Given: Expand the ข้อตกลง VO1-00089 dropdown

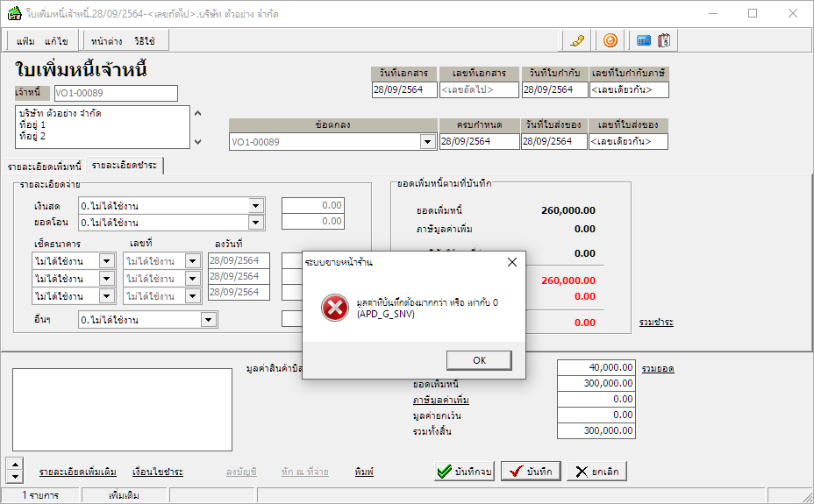Looking at the screenshot, I should click(427, 142).
